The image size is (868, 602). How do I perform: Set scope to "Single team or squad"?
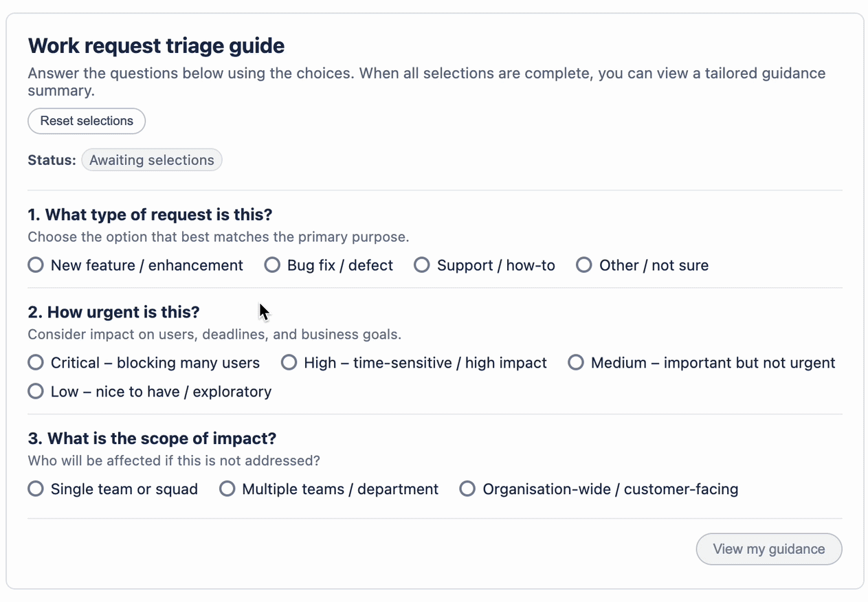tap(35, 489)
